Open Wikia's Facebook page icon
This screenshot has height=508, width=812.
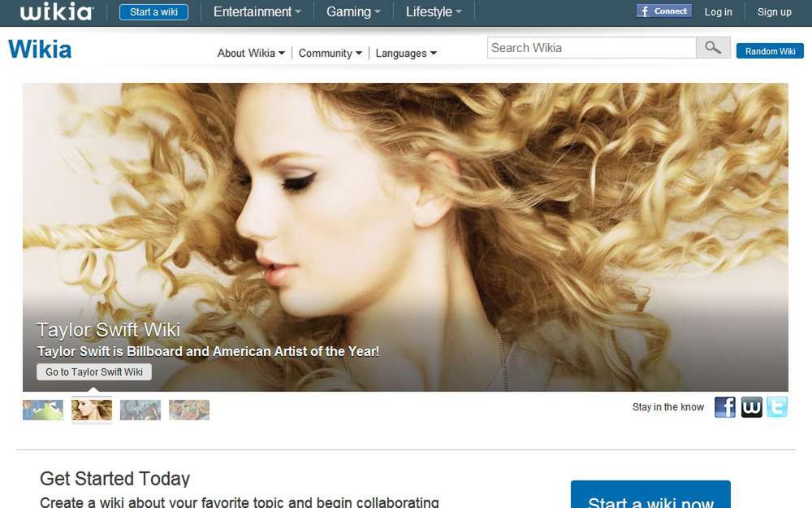[x=725, y=407]
